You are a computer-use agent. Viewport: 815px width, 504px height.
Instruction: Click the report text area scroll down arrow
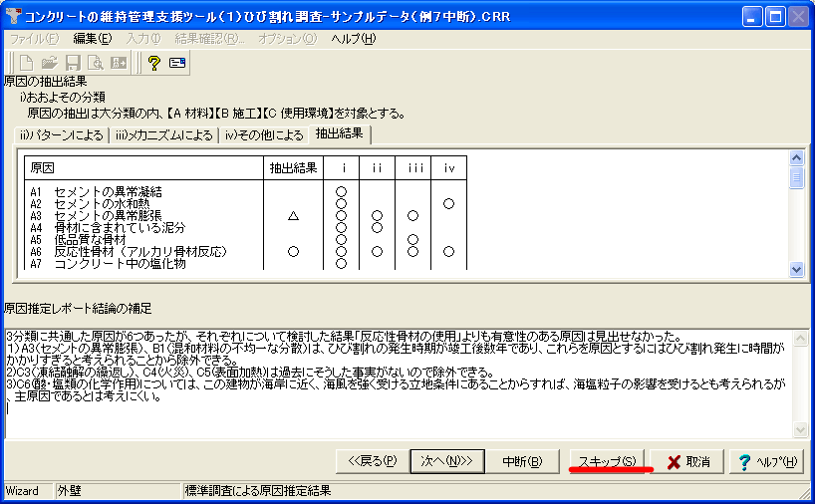[800, 429]
